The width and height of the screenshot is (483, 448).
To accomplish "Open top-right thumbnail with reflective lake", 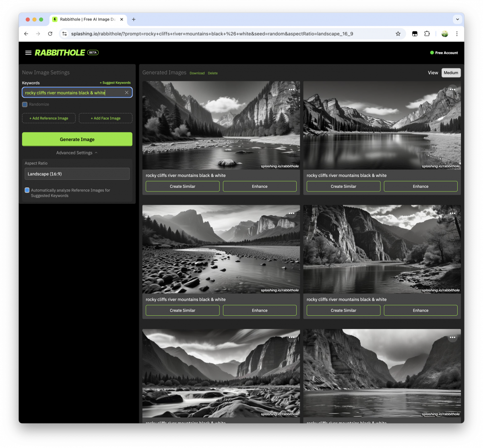I will (x=382, y=125).
